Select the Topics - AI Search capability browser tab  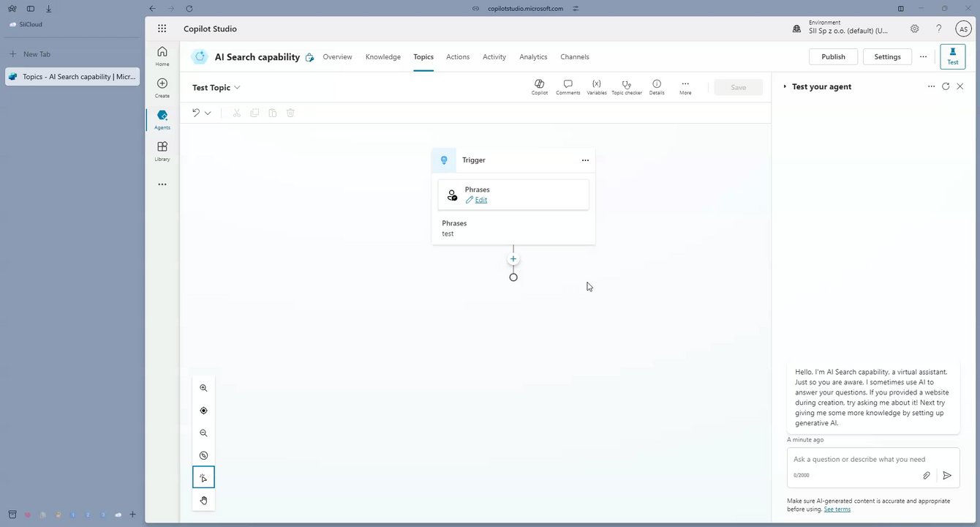click(72, 76)
